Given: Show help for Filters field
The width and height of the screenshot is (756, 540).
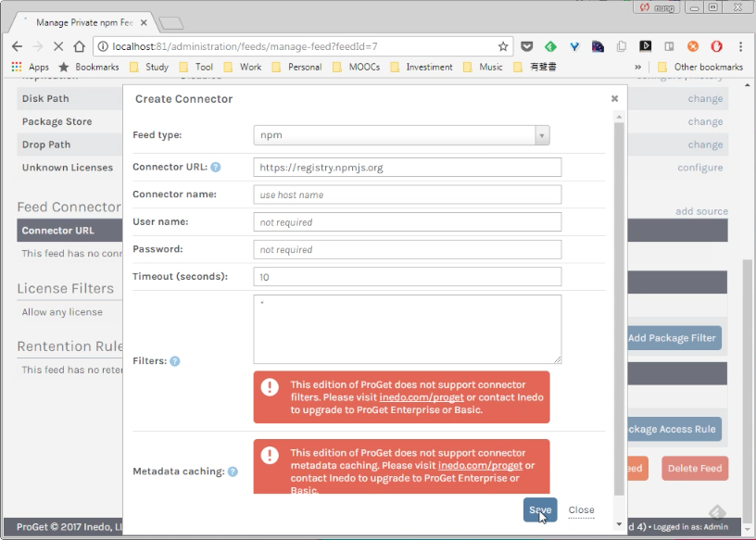Looking at the screenshot, I should click(175, 361).
